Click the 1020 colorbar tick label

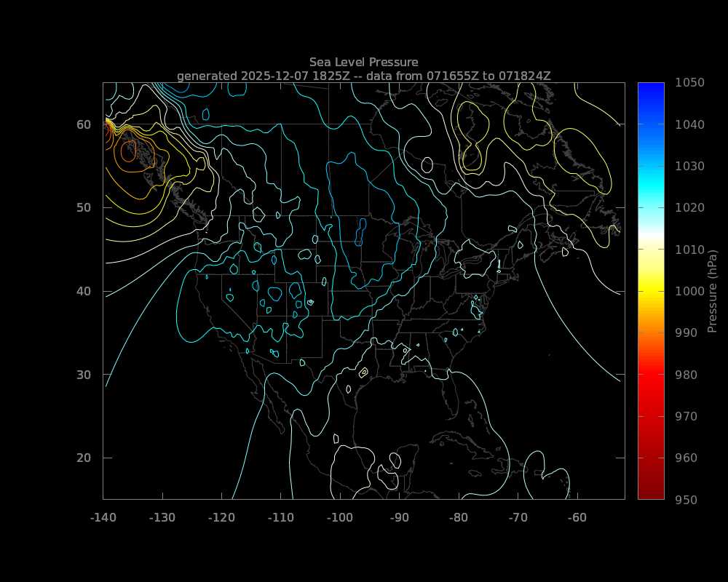click(689, 207)
